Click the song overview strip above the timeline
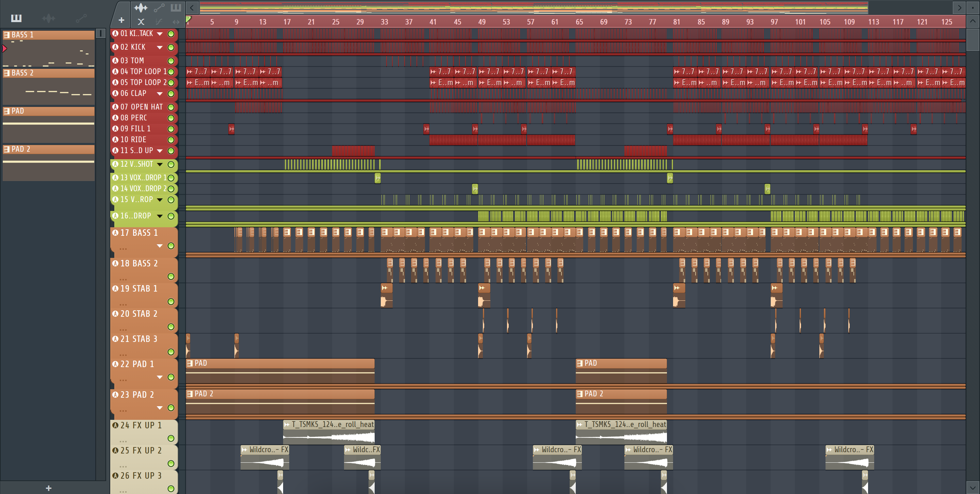The image size is (980, 494). pyautogui.click(x=533, y=7)
